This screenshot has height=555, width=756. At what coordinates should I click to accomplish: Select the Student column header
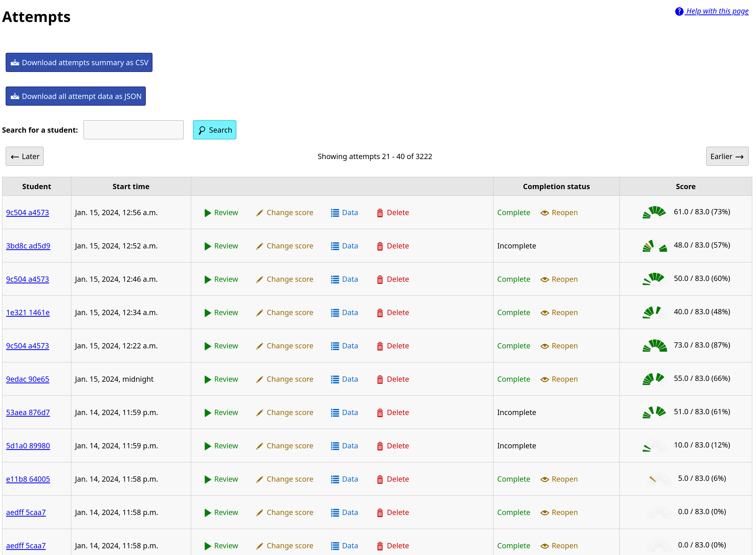pyautogui.click(x=37, y=186)
